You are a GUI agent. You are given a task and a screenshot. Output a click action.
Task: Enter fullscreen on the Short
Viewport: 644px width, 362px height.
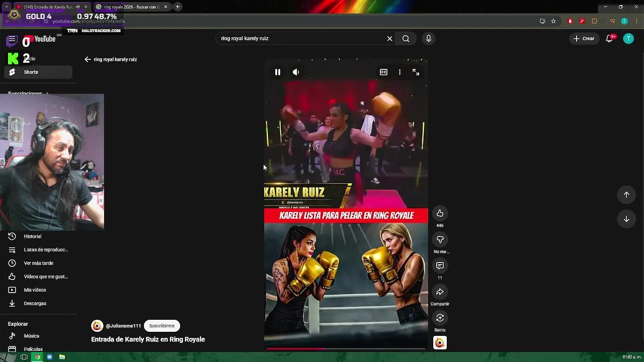tap(416, 72)
